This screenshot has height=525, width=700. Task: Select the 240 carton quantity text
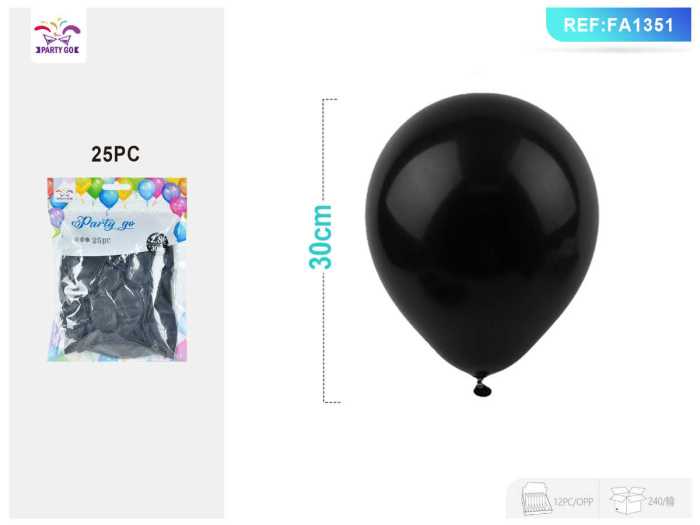pyautogui.click(x=661, y=501)
